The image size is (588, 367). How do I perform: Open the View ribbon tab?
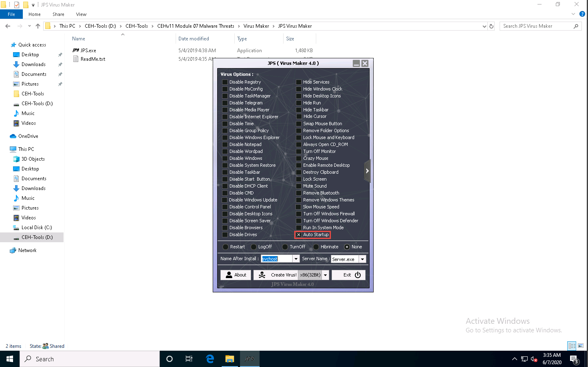(81, 14)
